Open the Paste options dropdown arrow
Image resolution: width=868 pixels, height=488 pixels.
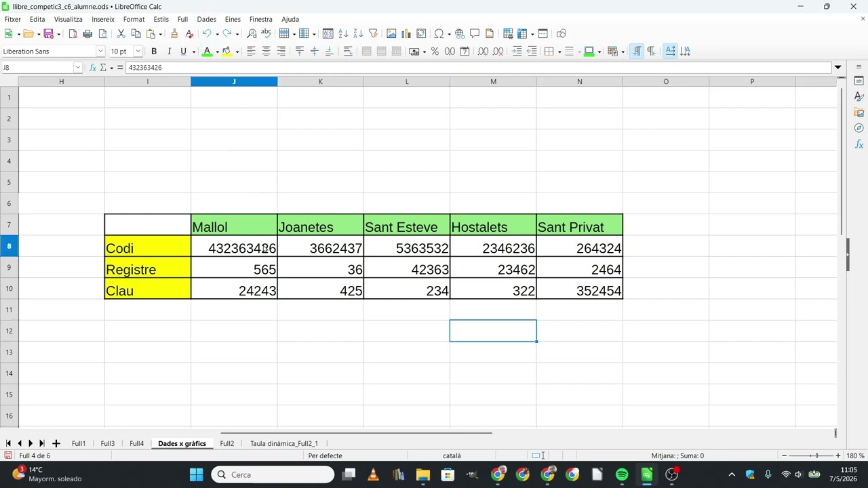pyautogui.click(x=160, y=34)
